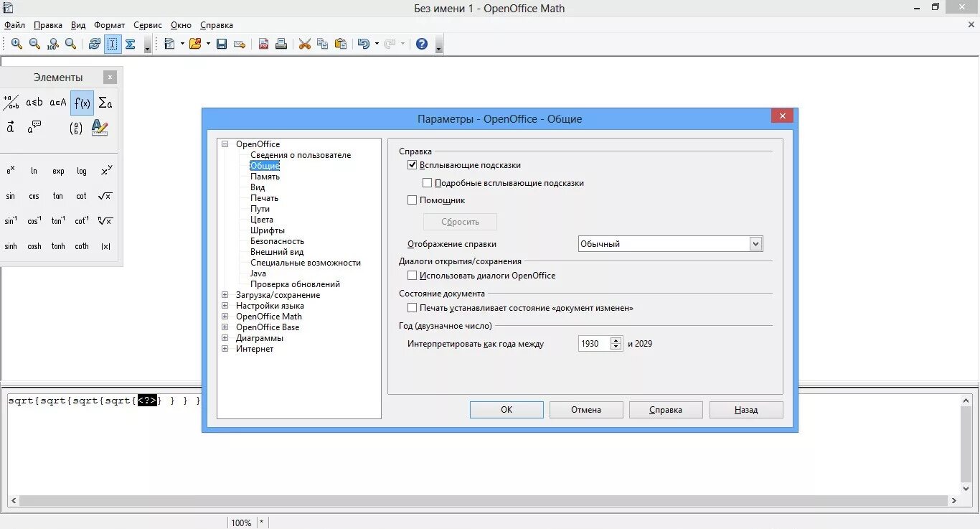Click the Zoom Out magnifier toolbar icon
Viewport: 980px width, 529px height.
(34, 44)
